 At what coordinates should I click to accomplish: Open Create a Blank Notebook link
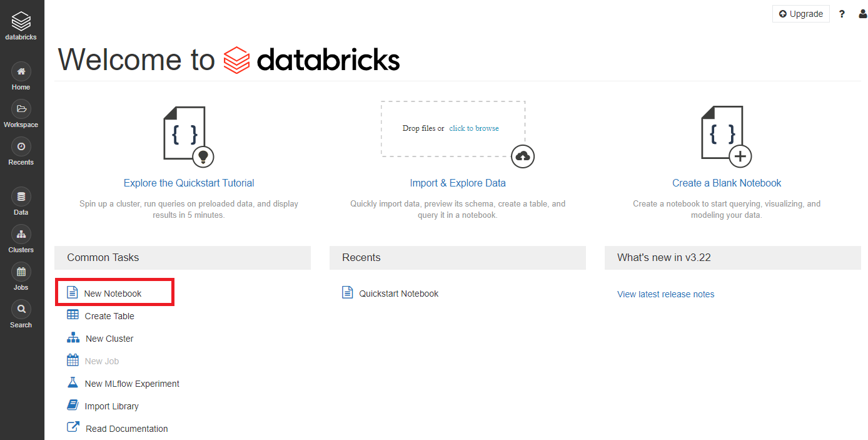(x=727, y=183)
